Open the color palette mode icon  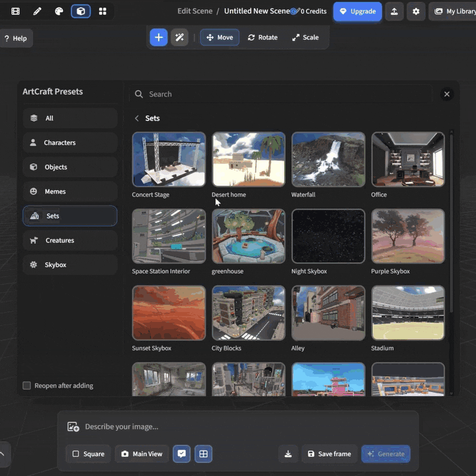pyautogui.click(x=59, y=11)
